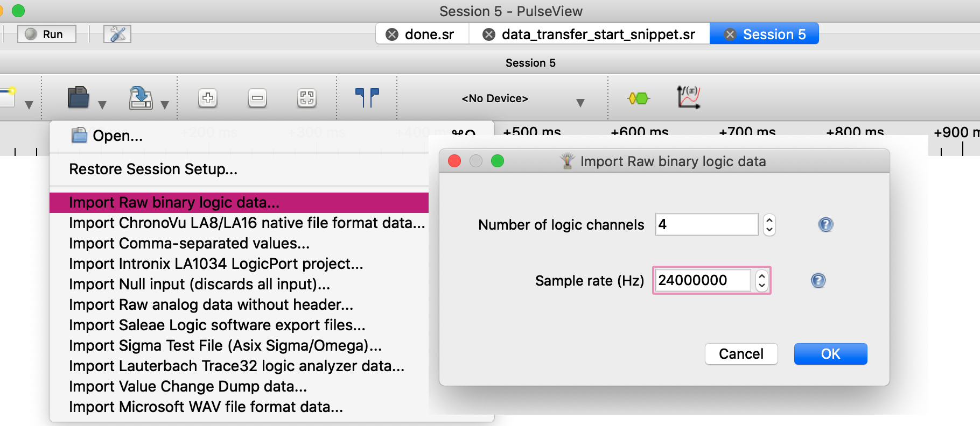Screen dimensions: 980x426
Task: Close the done.sr tab
Action: click(392, 34)
